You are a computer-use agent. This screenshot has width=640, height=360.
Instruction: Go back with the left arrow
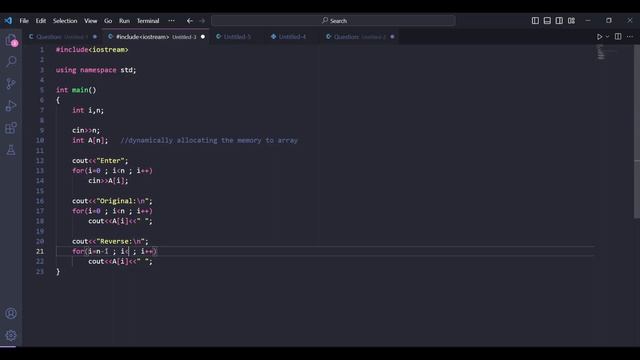click(190, 20)
